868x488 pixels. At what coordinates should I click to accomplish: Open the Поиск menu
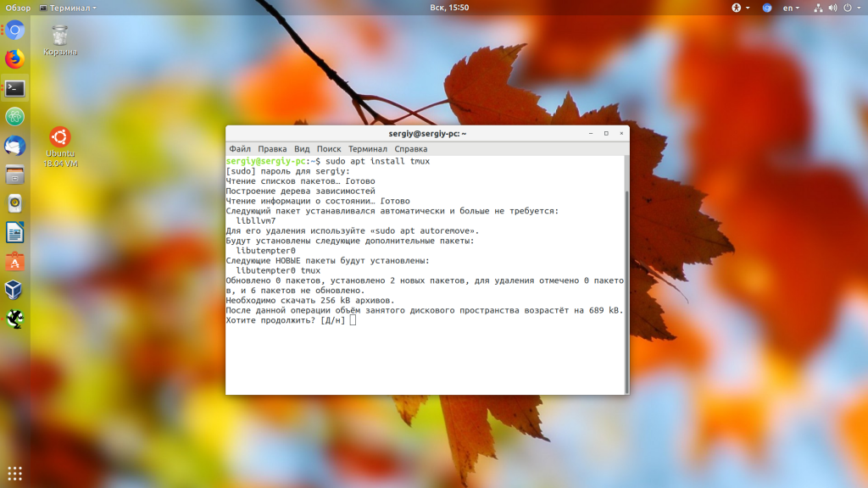click(329, 149)
